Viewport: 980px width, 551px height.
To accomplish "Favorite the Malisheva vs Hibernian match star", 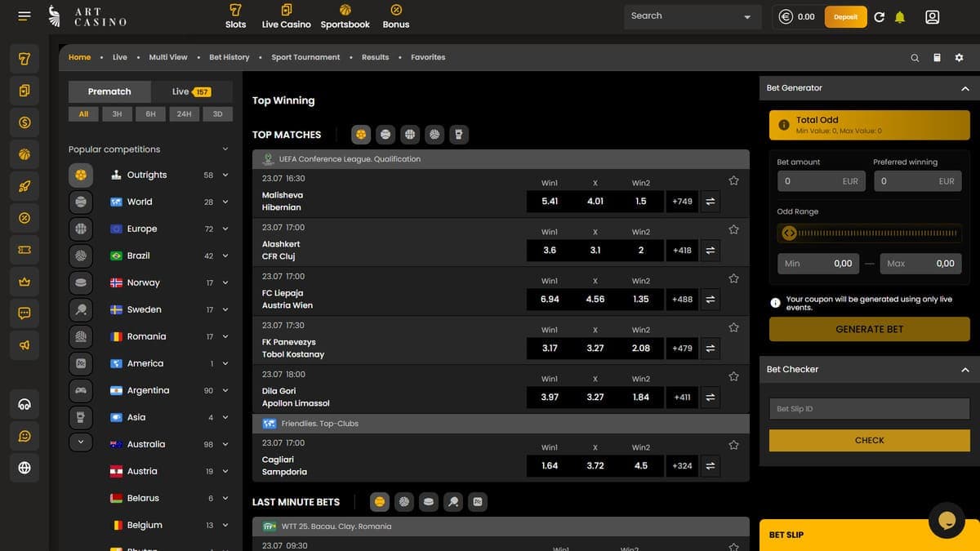I will pos(733,180).
